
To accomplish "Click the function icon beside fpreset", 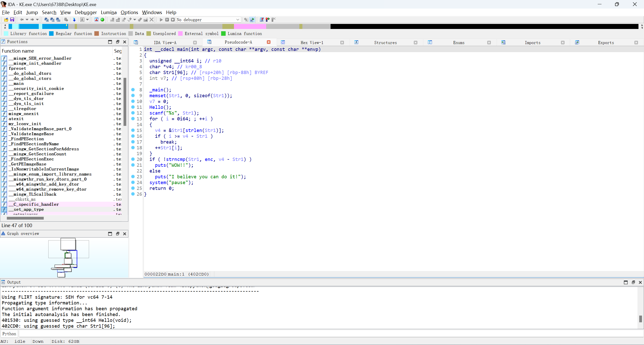I will (4, 68).
